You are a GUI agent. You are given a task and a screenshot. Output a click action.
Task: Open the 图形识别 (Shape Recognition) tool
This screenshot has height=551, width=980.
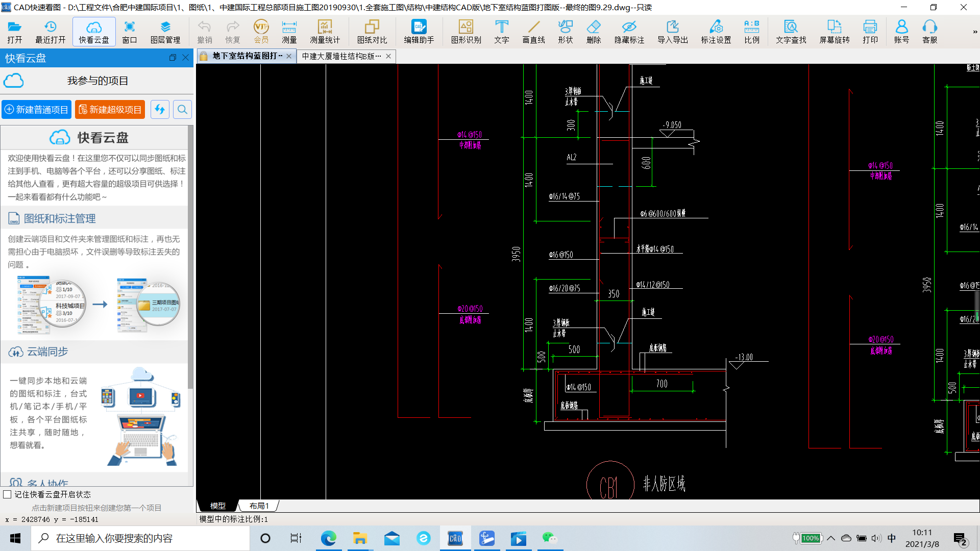(467, 31)
